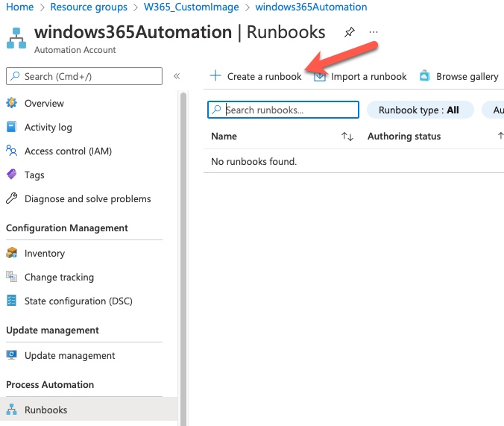The width and height of the screenshot is (504, 426).
Task: Click the 'Automation Account' subtitle
Action: tap(75, 50)
